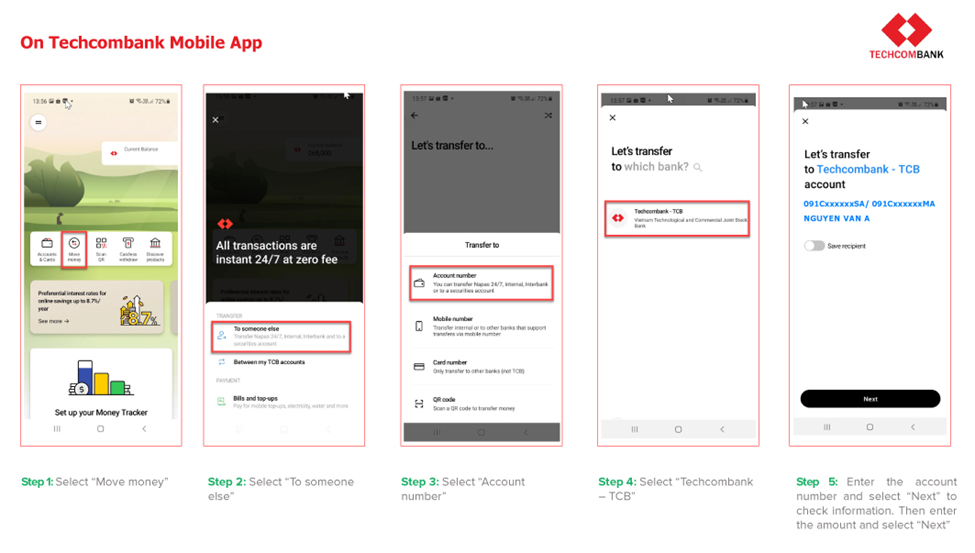
Task: Choose QR code transfer option
Action: [x=481, y=404]
